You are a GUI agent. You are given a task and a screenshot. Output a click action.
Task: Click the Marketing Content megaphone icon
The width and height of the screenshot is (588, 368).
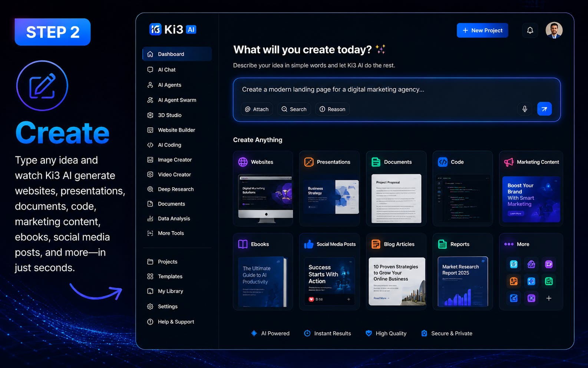point(509,162)
